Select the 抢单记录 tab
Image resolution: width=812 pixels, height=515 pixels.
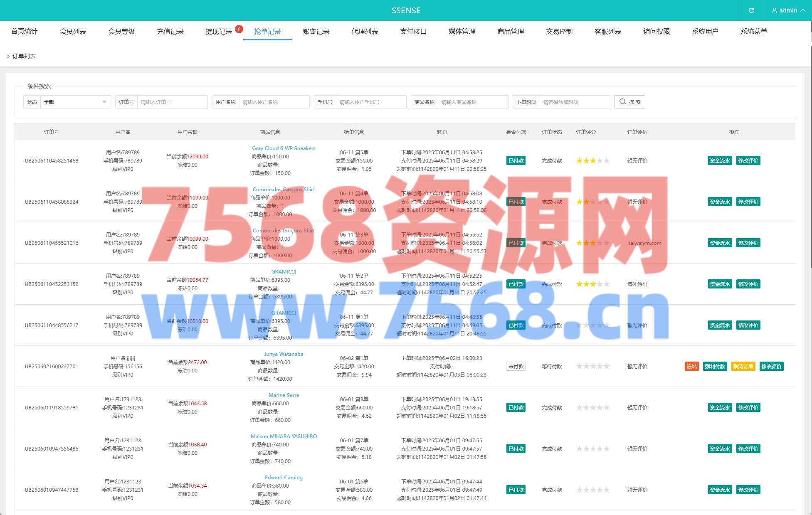[x=267, y=31]
